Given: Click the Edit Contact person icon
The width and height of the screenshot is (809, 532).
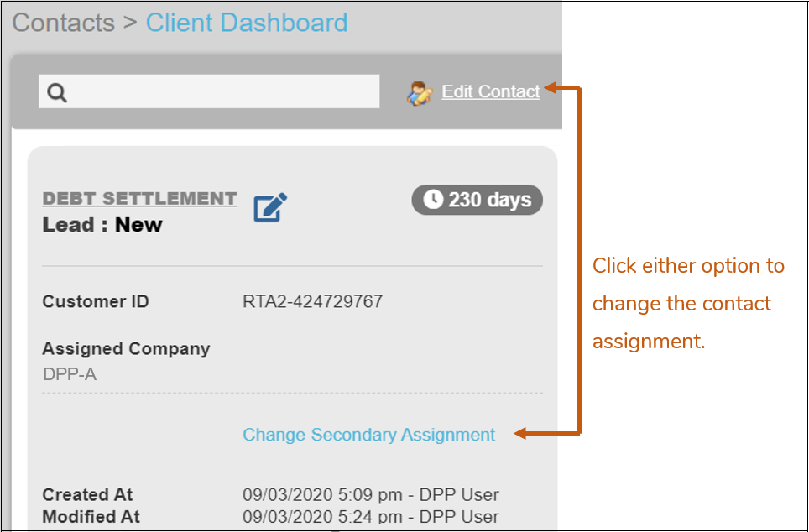Looking at the screenshot, I should pos(420,92).
